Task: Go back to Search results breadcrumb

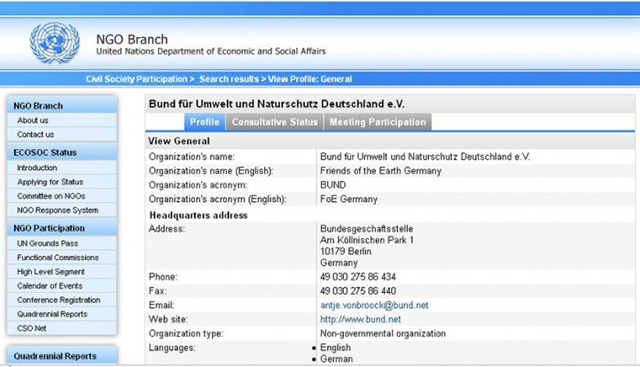Action: pyautogui.click(x=229, y=79)
